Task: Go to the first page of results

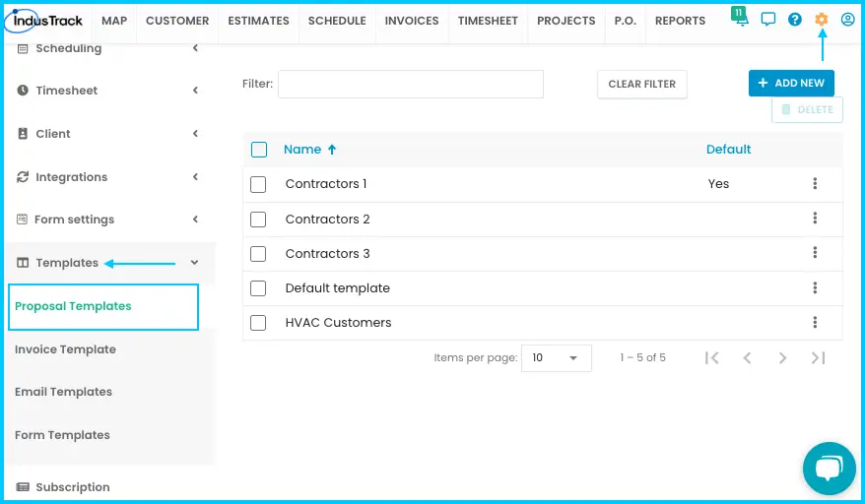Action: (x=711, y=358)
